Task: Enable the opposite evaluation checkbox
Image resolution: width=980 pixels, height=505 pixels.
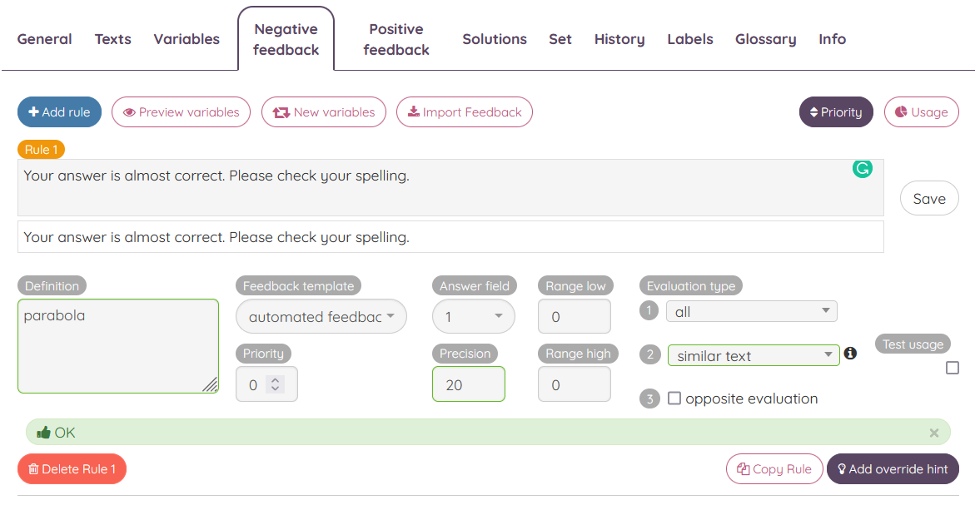Action: coord(674,398)
